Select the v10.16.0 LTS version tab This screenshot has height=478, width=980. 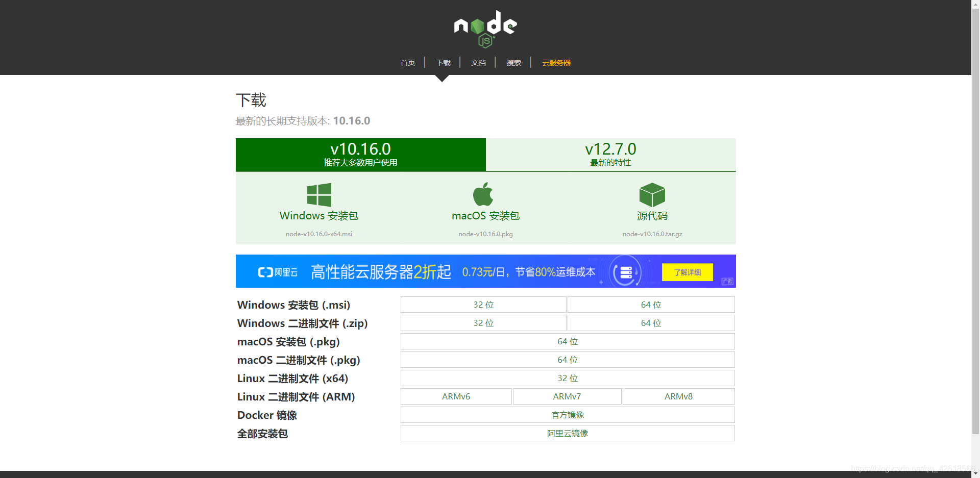(361, 155)
